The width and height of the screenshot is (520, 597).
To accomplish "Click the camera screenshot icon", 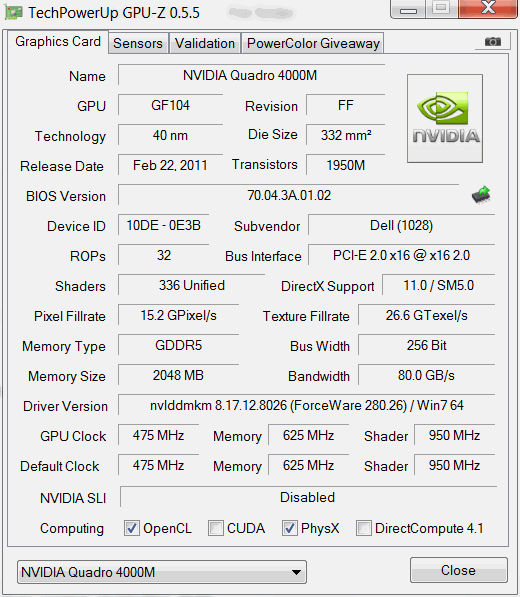I will click(x=493, y=41).
